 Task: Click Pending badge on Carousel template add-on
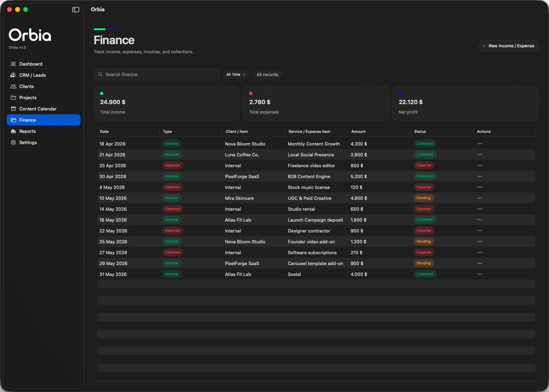tap(424, 263)
